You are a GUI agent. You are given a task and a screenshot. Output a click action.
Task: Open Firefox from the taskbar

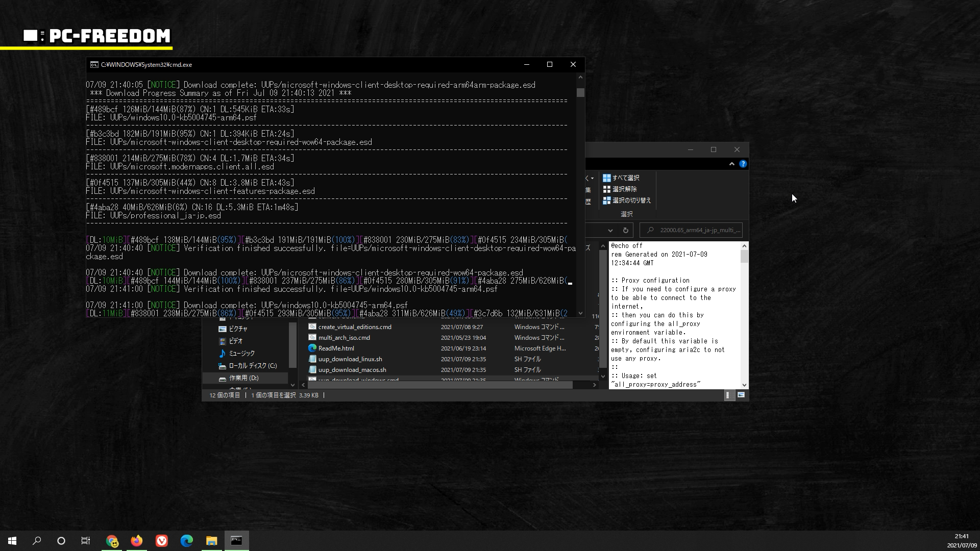pos(136,541)
